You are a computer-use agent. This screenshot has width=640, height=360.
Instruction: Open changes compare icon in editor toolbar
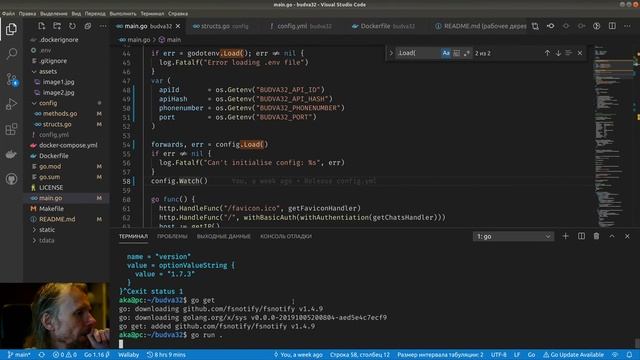(535, 26)
